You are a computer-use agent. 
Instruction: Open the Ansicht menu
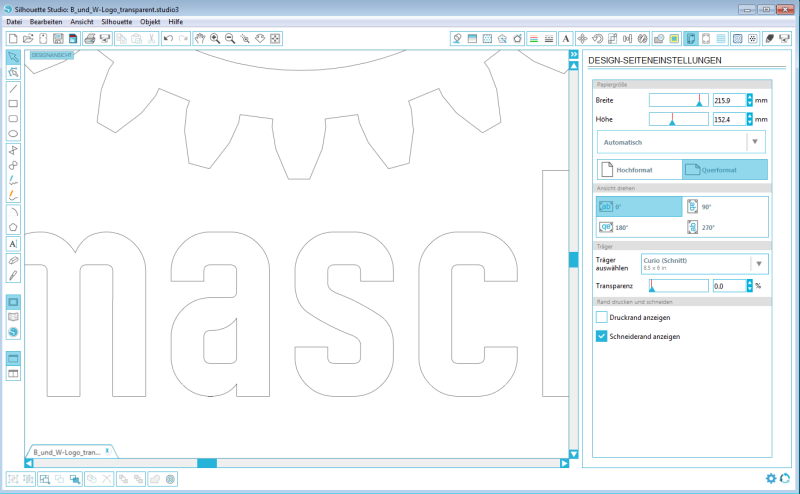(x=82, y=22)
